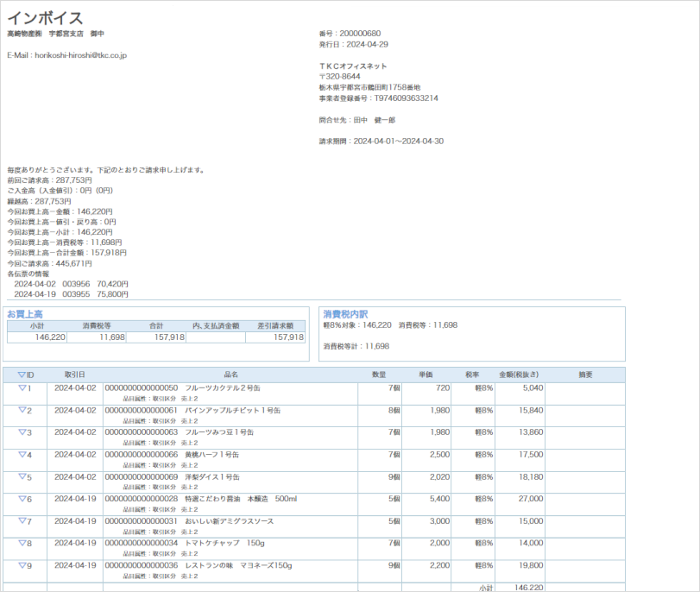
Task: Click the 取引日 column header
Action: coord(74,375)
